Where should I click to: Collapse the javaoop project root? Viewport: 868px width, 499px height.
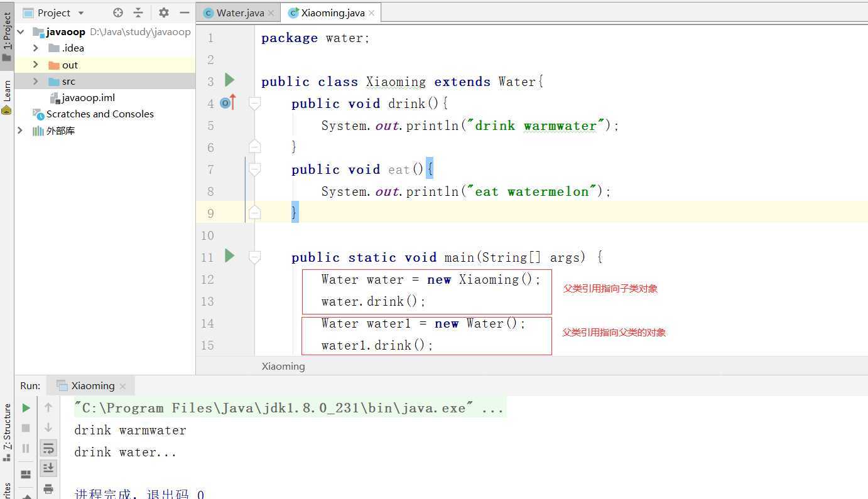pyautogui.click(x=21, y=31)
